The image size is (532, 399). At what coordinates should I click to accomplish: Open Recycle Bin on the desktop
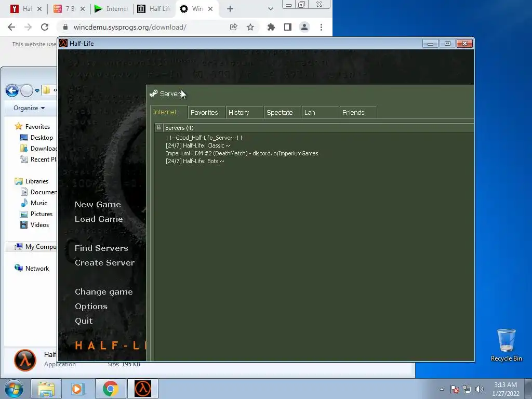click(x=506, y=345)
